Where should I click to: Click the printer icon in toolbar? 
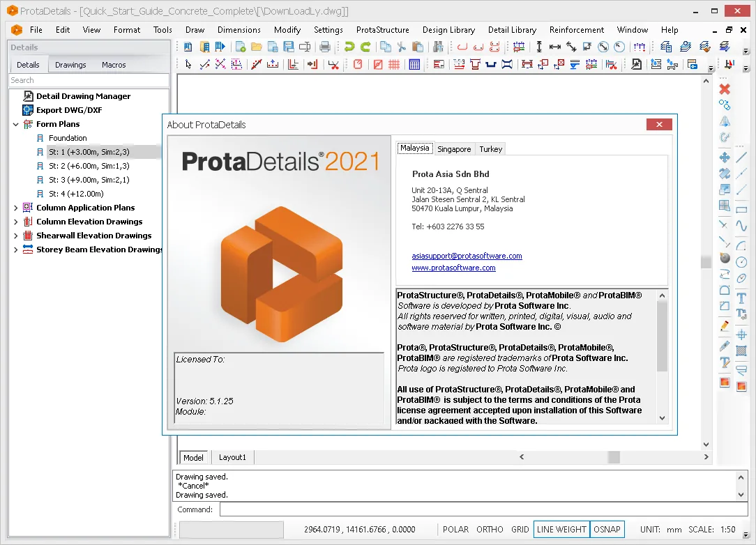coord(325,47)
